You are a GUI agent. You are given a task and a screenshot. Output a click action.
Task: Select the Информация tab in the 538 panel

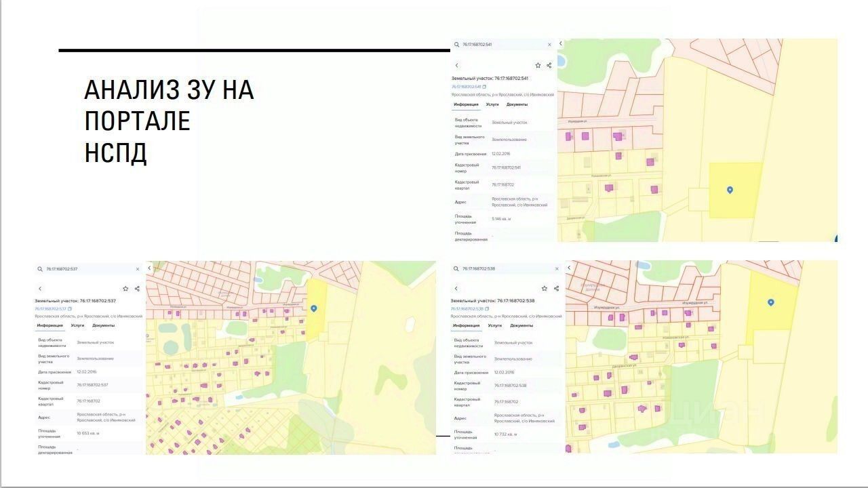tap(467, 325)
